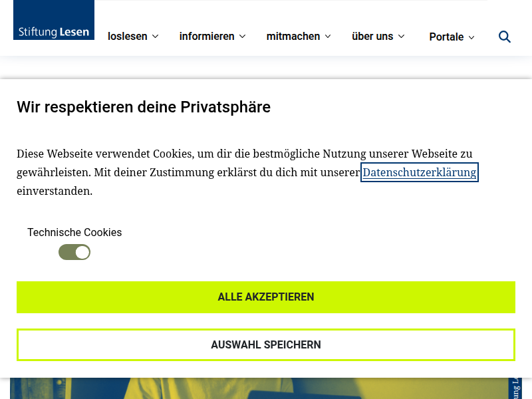
Task: Click ALLE AKZEPTIEREN button
Action: pyautogui.click(x=266, y=297)
